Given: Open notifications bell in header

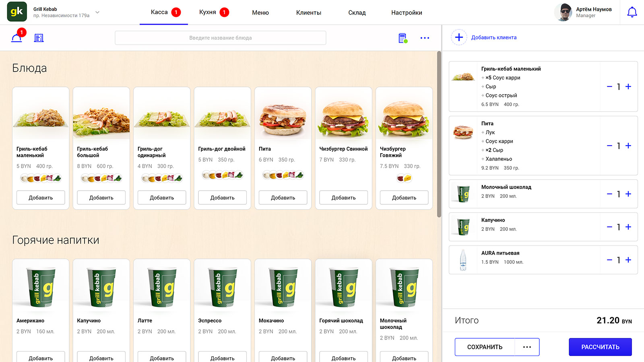Looking at the screenshot, I should [632, 12].
